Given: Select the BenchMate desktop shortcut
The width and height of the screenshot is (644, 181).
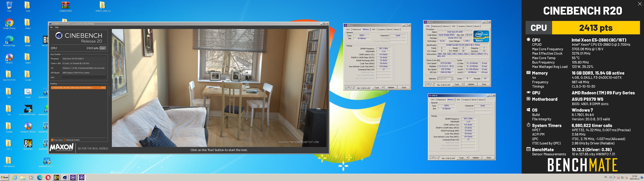Looking at the screenshot, I should point(28,145).
